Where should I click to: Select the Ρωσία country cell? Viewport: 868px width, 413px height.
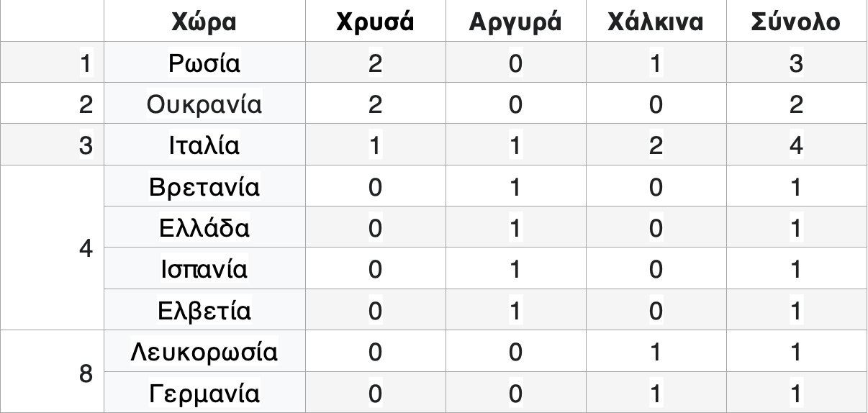point(204,63)
